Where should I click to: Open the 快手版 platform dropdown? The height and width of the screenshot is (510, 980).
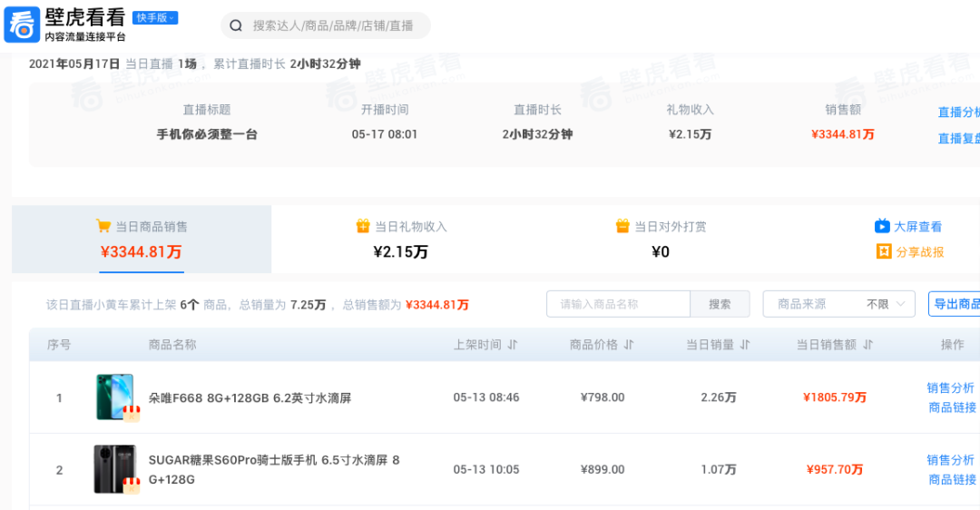tap(155, 18)
